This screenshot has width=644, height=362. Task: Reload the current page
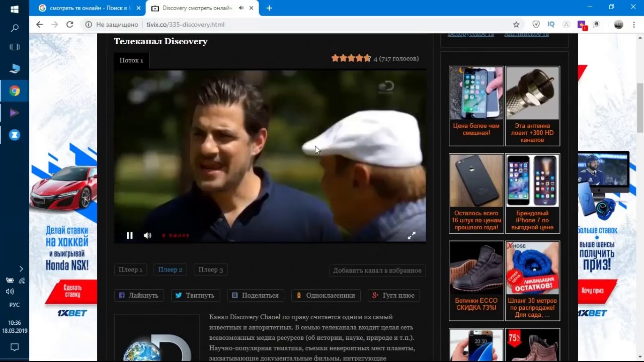point(70,24)
